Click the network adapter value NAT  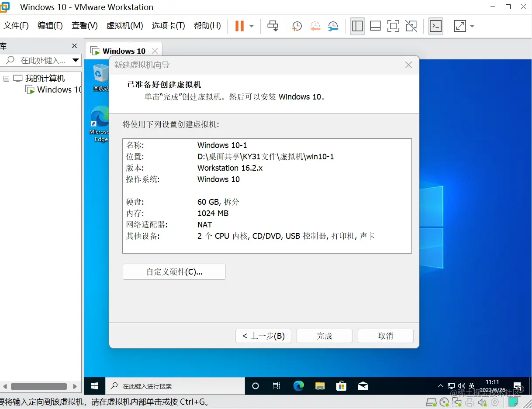[204, 225]
